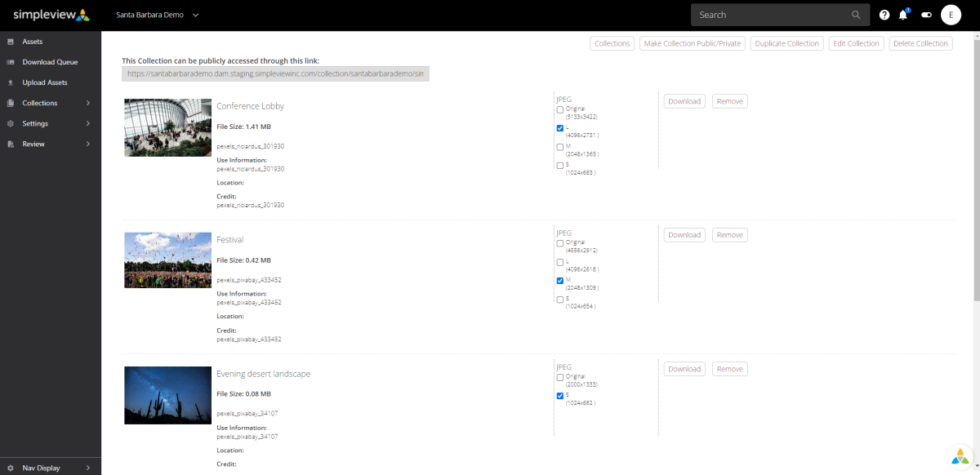Open Download Queue in the sidebar
The width and height of the screenshot is (980, 475).
point(51,62)
